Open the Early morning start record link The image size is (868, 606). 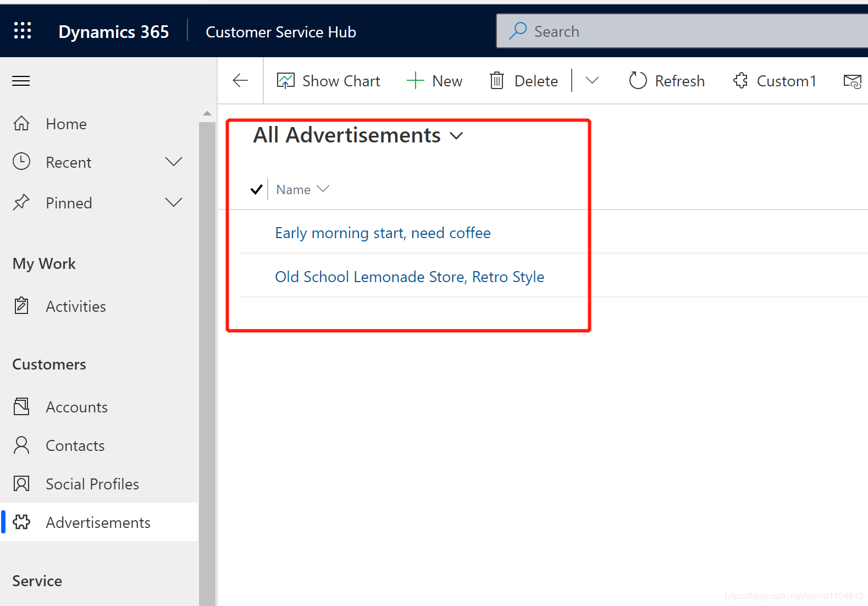[383, 233]
